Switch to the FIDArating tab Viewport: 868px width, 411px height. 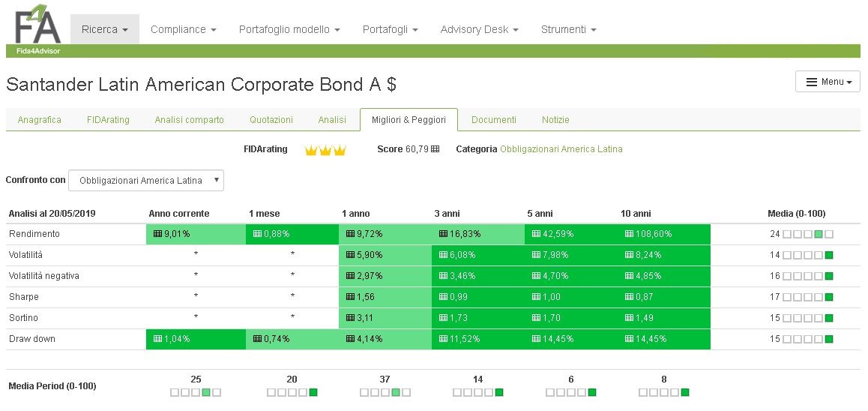pyautogui.click(x=108, y=120)
